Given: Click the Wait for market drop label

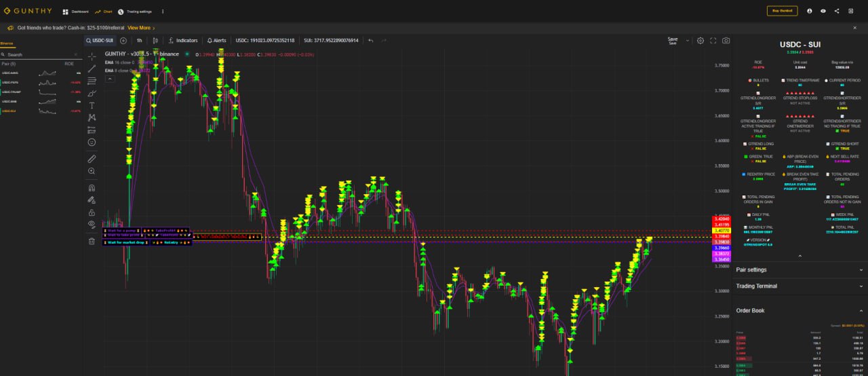Looking at the screenshot, I should [x=125, y=242].
